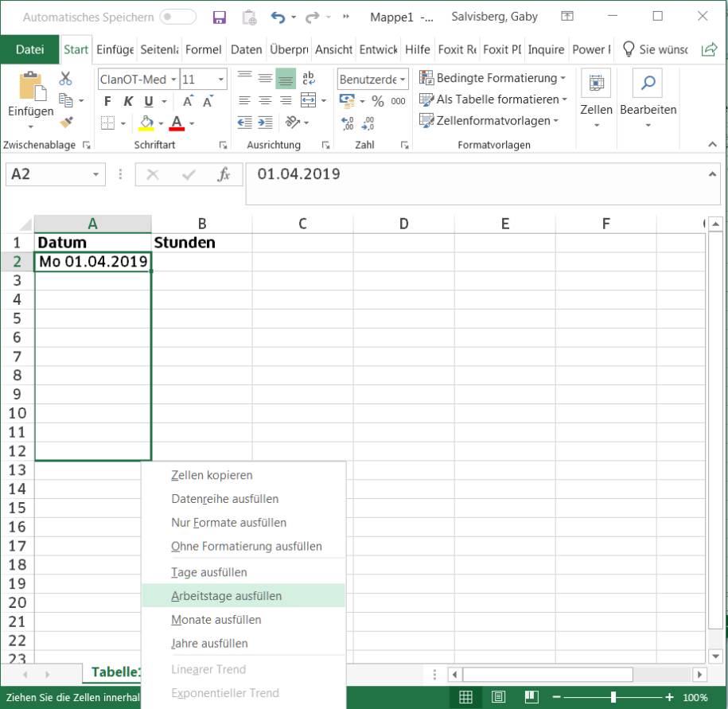Viewport: 728px width, 709px height.
Task: Open the font size 11 dropdown
Action: click(220, 79)
